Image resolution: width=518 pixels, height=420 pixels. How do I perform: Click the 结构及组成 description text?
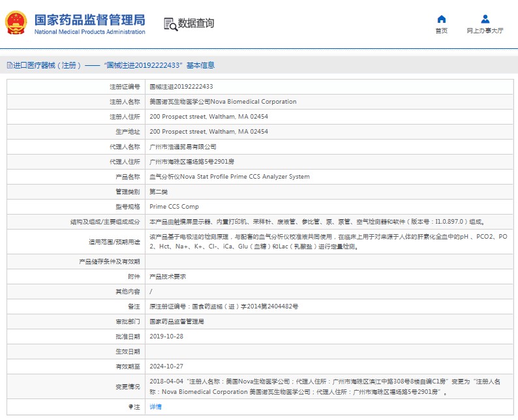pos(317,222)
